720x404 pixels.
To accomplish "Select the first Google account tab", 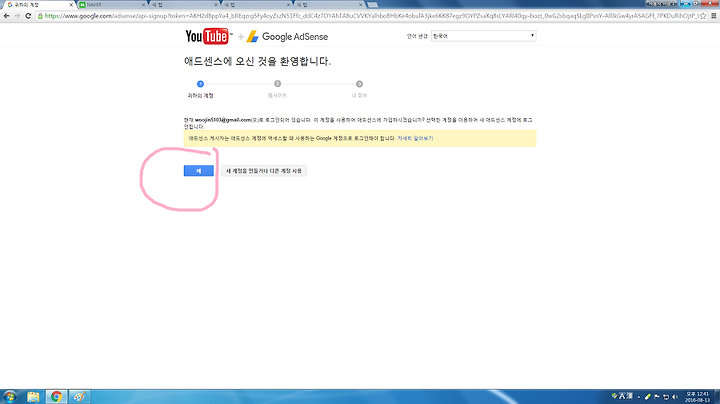I will 37,5.
